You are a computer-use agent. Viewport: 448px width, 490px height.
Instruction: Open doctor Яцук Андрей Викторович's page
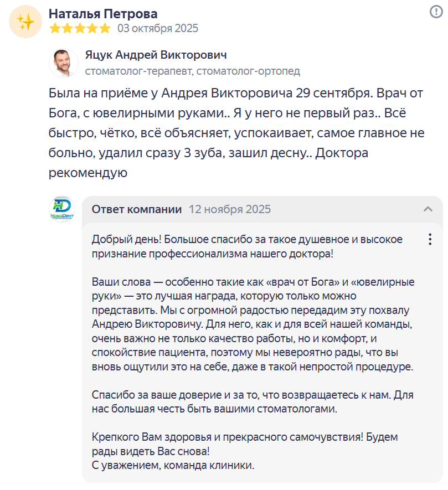tap(156, 55)
